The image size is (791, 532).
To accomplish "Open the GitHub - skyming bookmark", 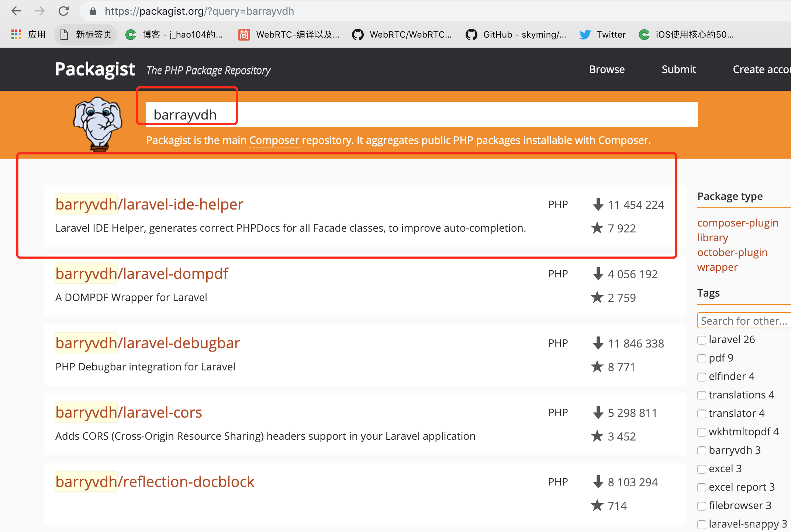I will (516, 35).
